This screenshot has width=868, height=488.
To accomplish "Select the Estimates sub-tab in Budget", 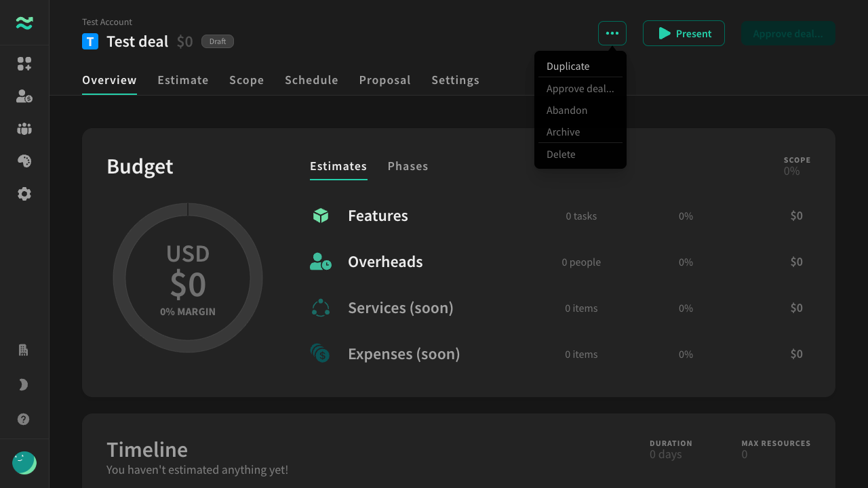I will (x=338, y=166).
